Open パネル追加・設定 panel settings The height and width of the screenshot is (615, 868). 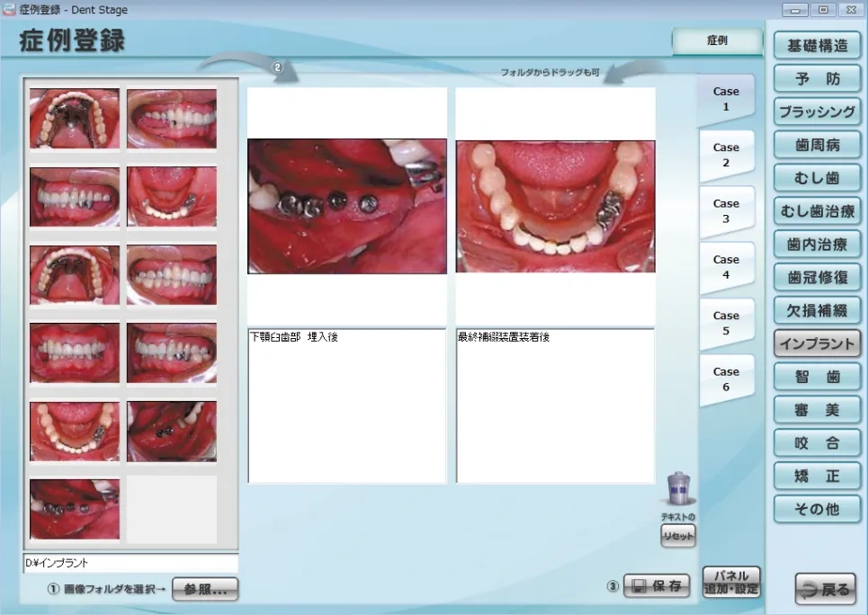[x=731, y=582]
